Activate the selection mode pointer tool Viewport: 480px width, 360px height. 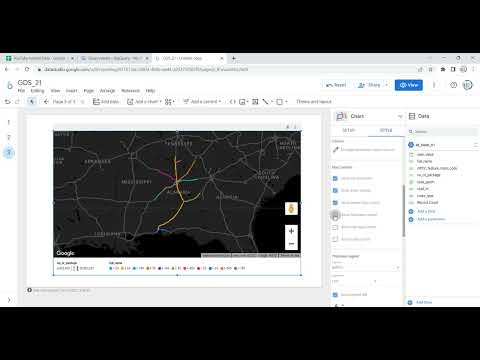(x=32, y=101)
